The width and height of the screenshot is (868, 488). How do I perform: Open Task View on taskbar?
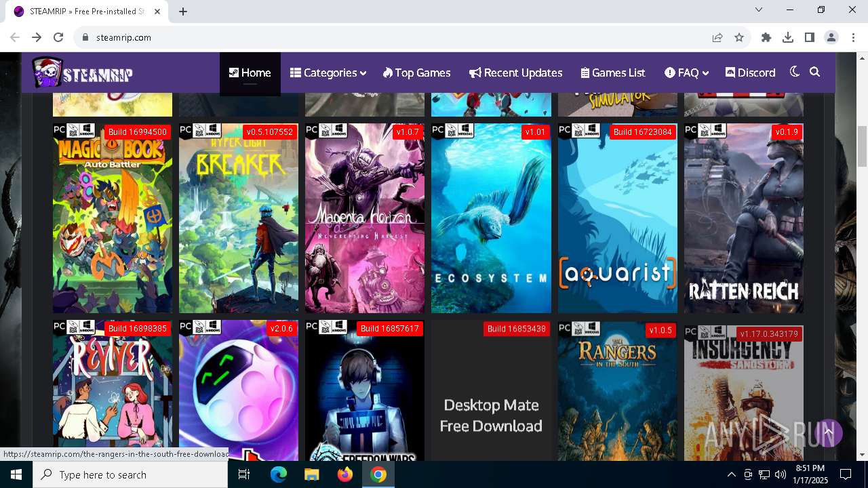(245, 474)
